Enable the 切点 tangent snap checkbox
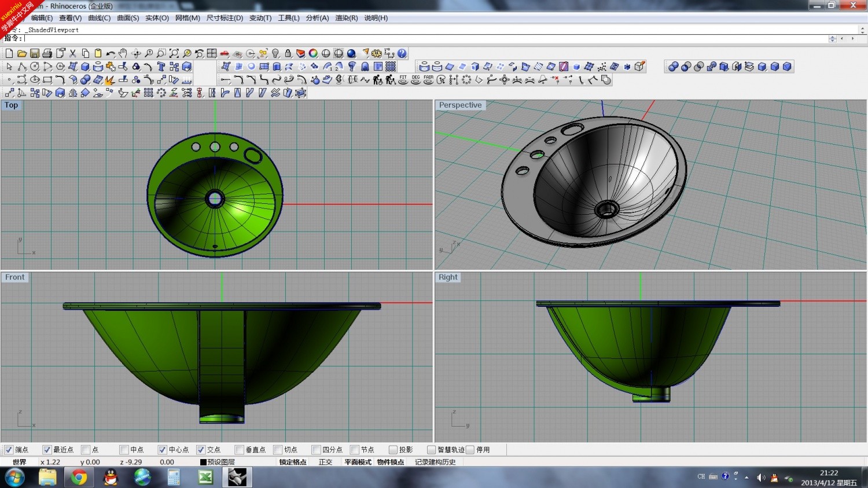868x488 pixels. (x=278, y=450)
